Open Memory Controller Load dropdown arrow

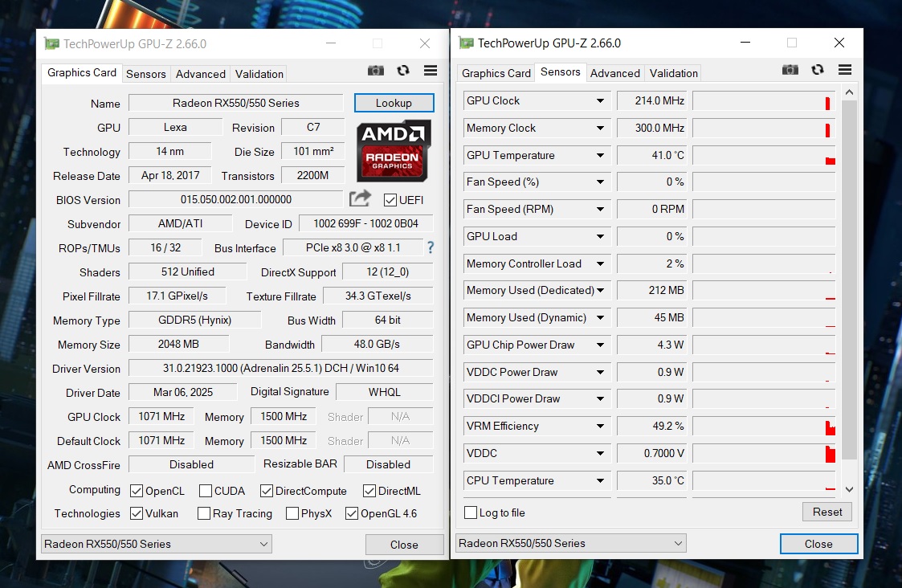[600, 263]
